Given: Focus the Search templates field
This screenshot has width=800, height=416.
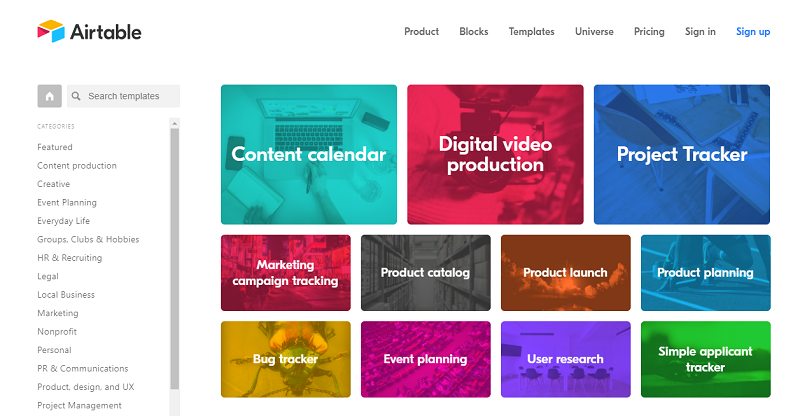Looking at the screenshot, I should point(123,96).
